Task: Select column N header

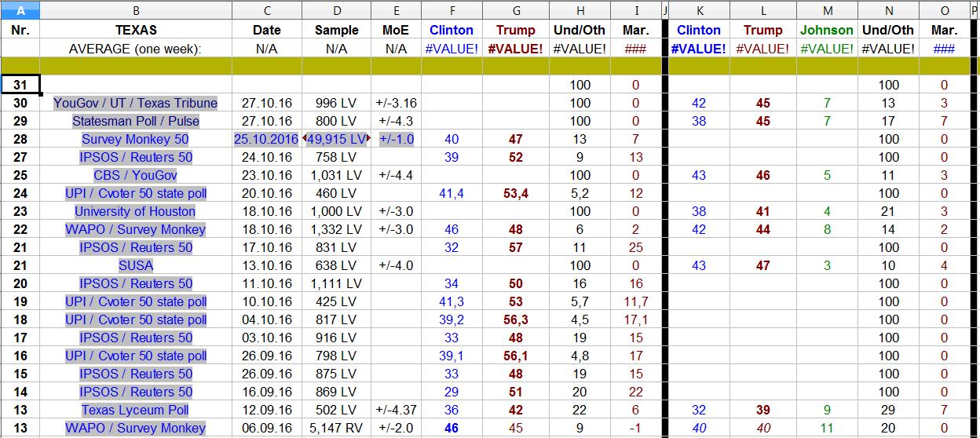Action: (x=888, y=10)
